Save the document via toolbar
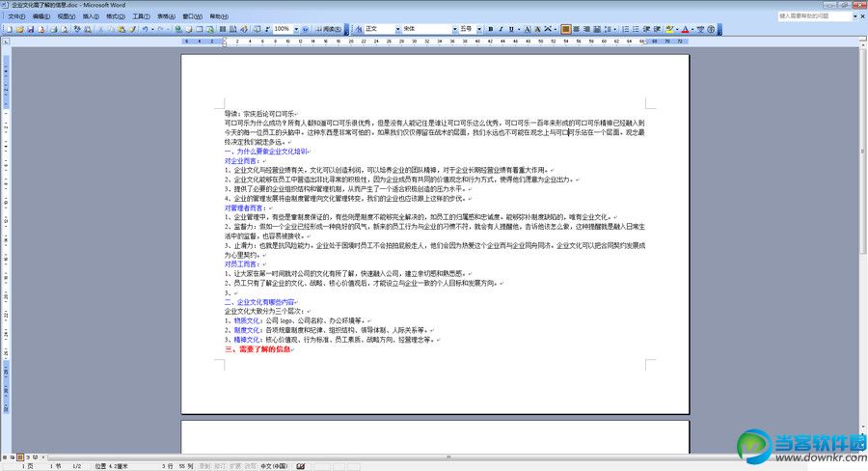Image resolution: width=868 pixels, height=471 pixels. pos(31,29)
